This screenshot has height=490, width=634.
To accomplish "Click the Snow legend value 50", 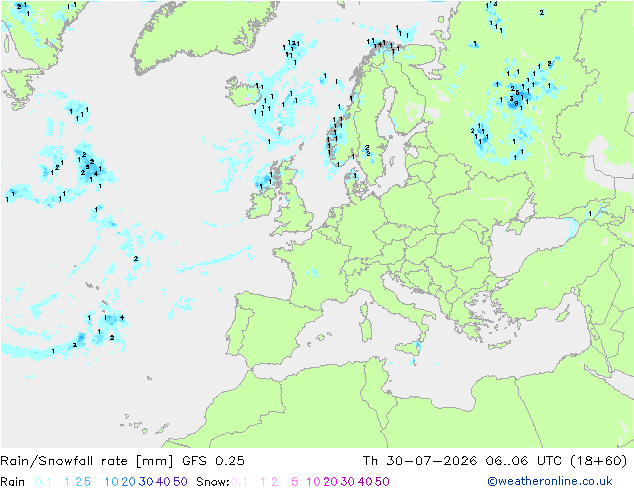I will click(382, 482).
